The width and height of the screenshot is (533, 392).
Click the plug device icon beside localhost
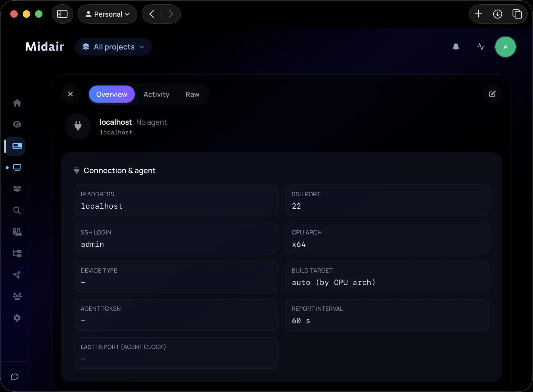78,126
